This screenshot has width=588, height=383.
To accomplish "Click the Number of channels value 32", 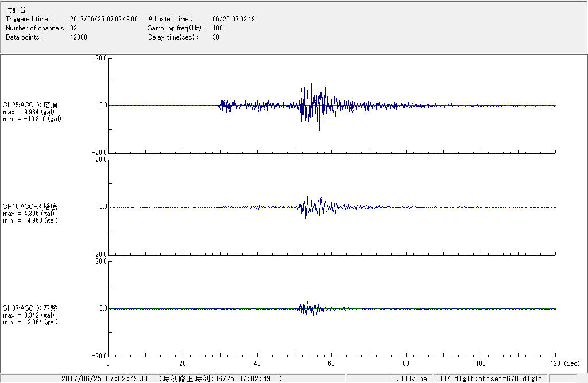I will 73,28.
